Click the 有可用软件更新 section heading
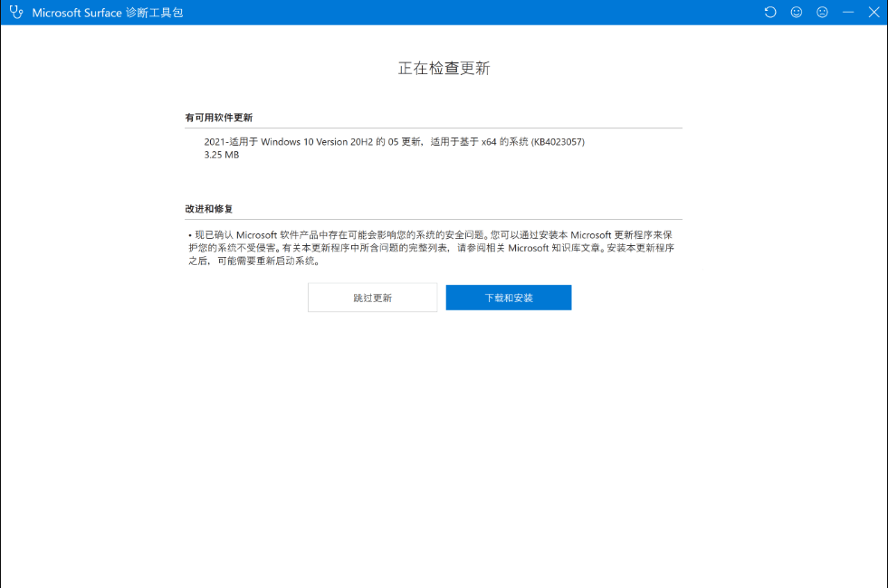 click(218, 118)
